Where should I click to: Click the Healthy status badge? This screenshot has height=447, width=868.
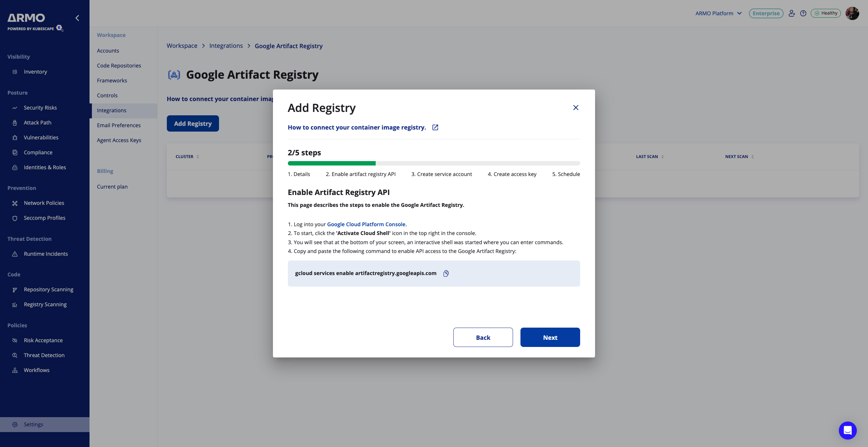826,13
